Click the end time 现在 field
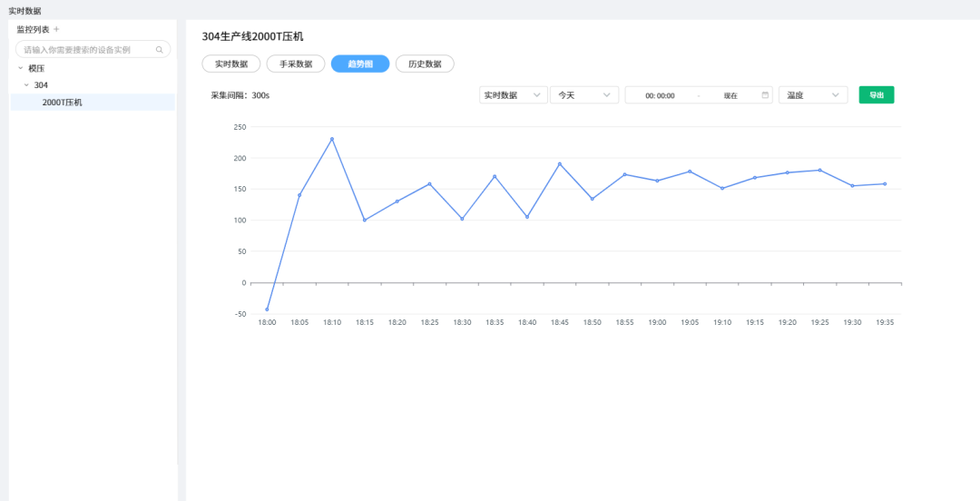The width and height of the screenshot is (980, 501). 730,95
